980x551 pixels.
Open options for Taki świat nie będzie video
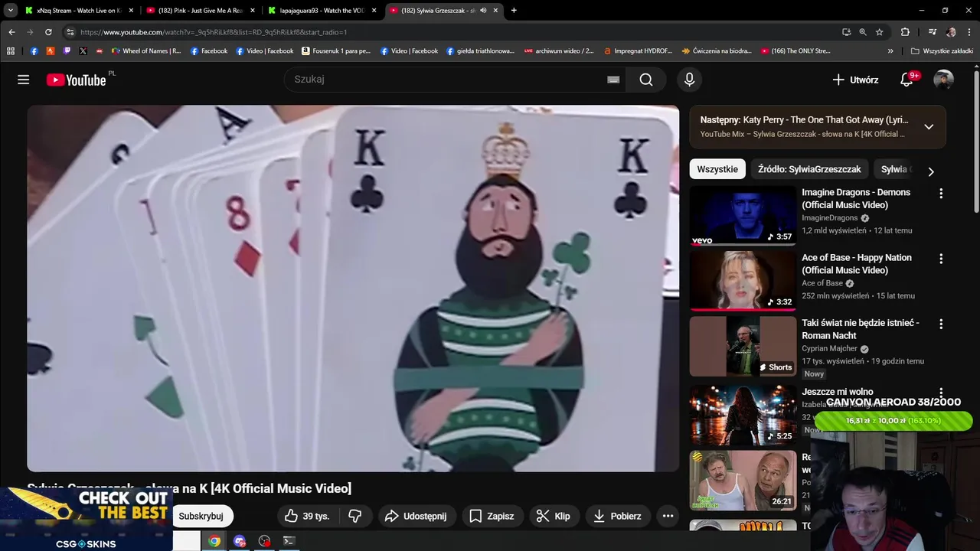941,324
